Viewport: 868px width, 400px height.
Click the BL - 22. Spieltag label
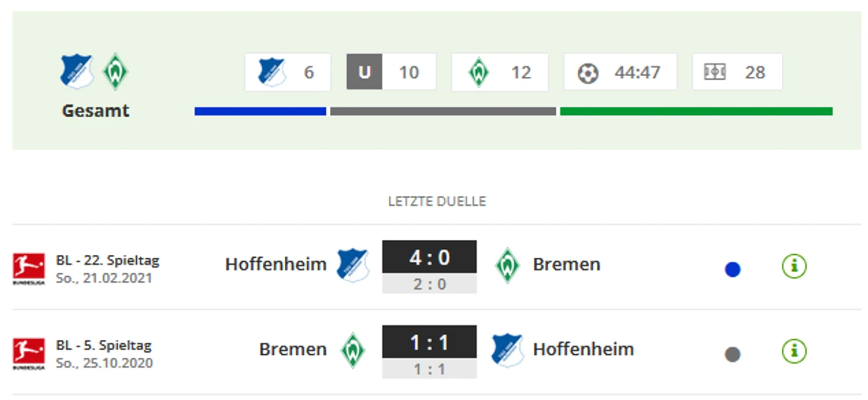108,260
